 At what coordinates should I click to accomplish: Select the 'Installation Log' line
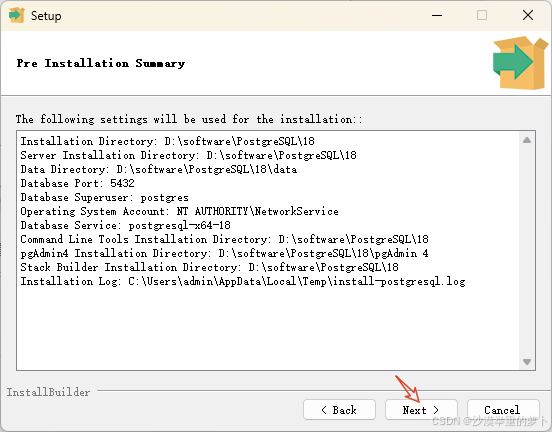pos(243,281)
